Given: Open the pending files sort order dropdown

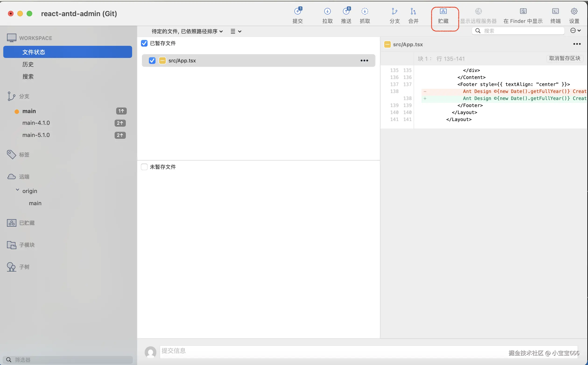Looking at the screenshot, I should [187, 31].
